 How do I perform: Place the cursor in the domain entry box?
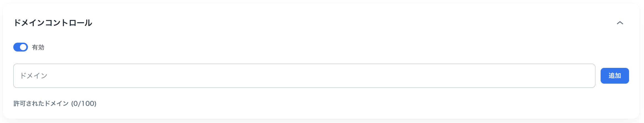(304, 76)
